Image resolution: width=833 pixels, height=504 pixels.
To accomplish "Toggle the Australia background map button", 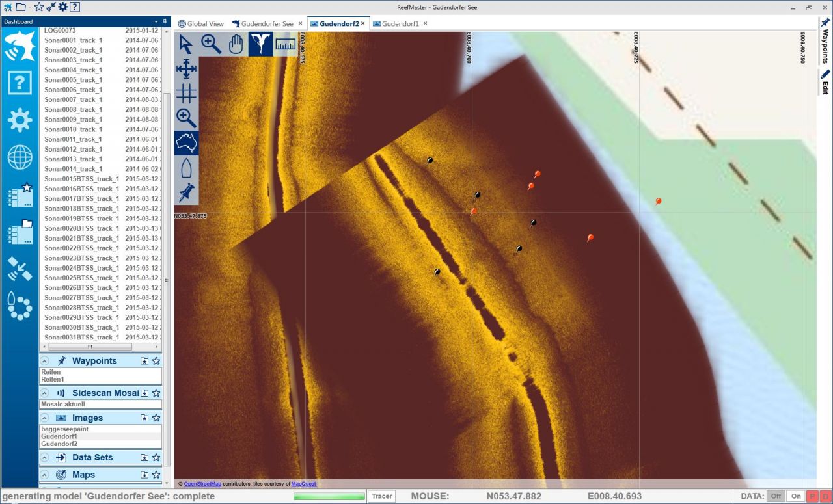I will click(186, 143).
